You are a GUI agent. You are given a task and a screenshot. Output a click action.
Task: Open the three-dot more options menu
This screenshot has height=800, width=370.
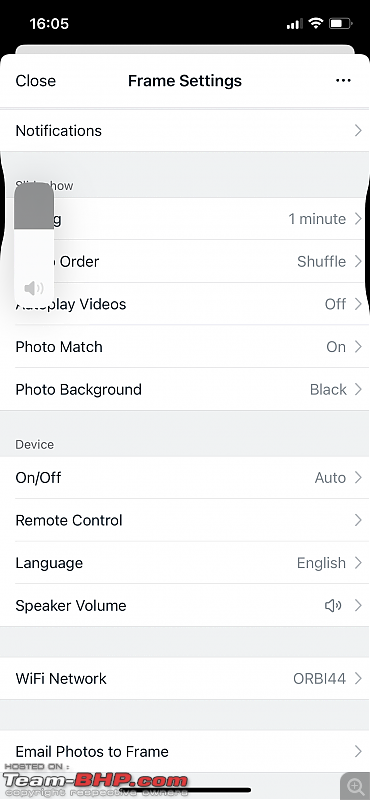point(343,81)
